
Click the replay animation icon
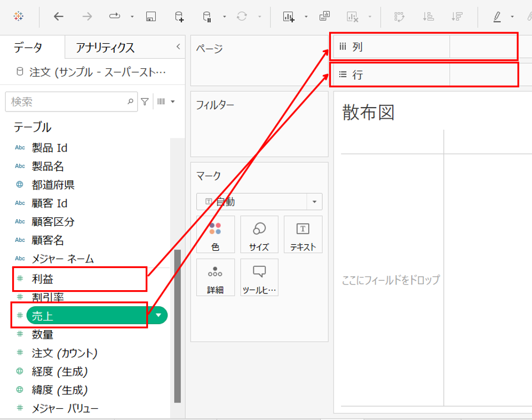point(115,16)
